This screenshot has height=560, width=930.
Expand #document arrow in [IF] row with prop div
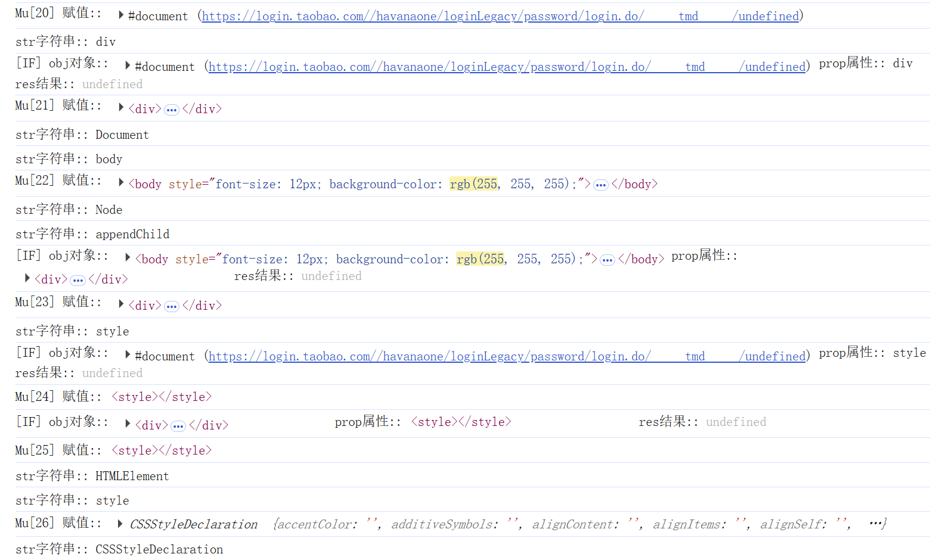[x=128, y=66]
